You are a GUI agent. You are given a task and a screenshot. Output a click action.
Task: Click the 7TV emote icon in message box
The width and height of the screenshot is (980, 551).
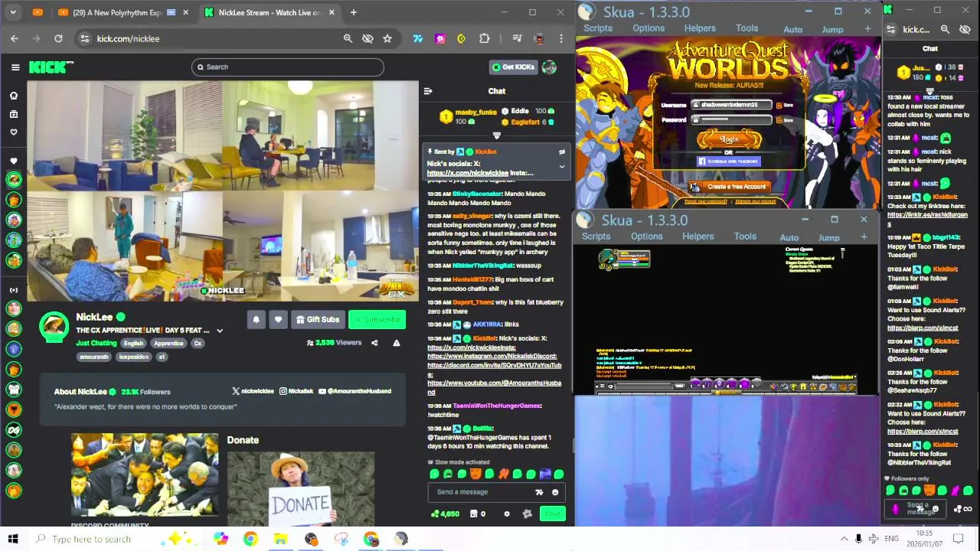point(539,492)
